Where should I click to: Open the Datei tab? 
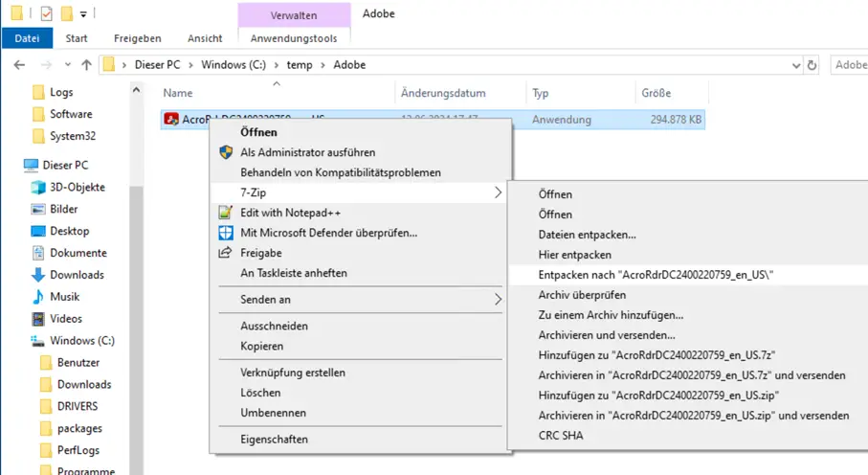pyautogui.click(x=27, y=38)
